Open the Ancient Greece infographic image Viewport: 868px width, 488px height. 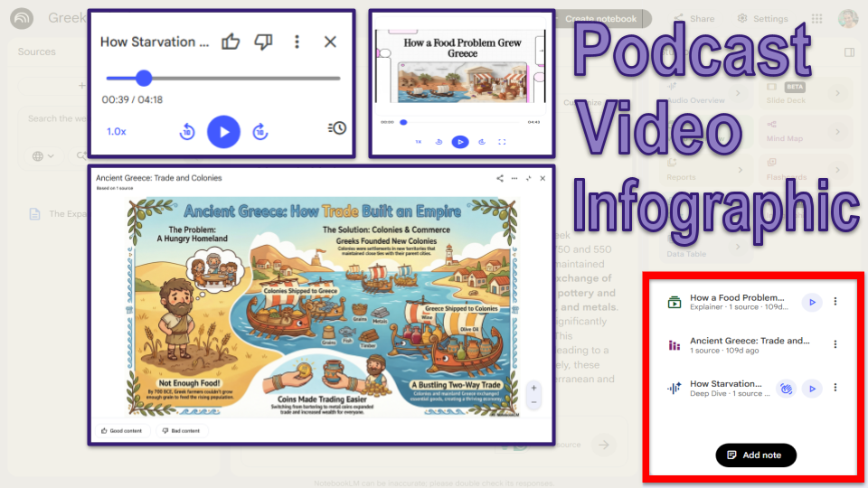[322, 307]
